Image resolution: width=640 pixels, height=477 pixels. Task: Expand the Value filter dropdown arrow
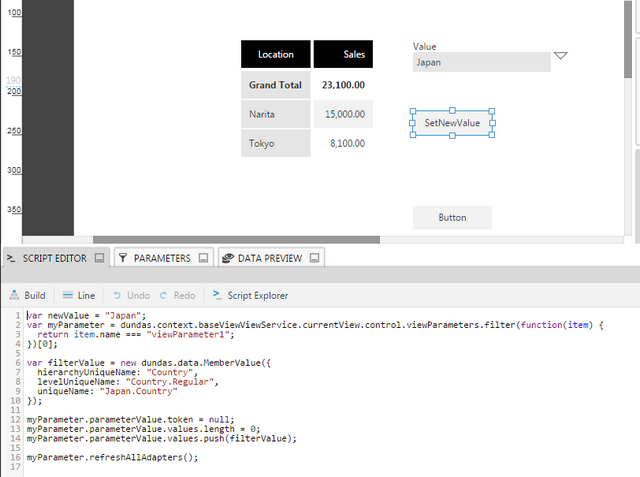pyautogui.click(x=561, y=56)
